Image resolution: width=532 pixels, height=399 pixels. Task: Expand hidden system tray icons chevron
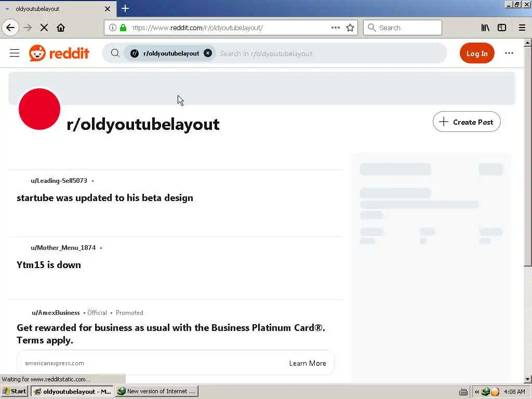[x=477, y=392]
